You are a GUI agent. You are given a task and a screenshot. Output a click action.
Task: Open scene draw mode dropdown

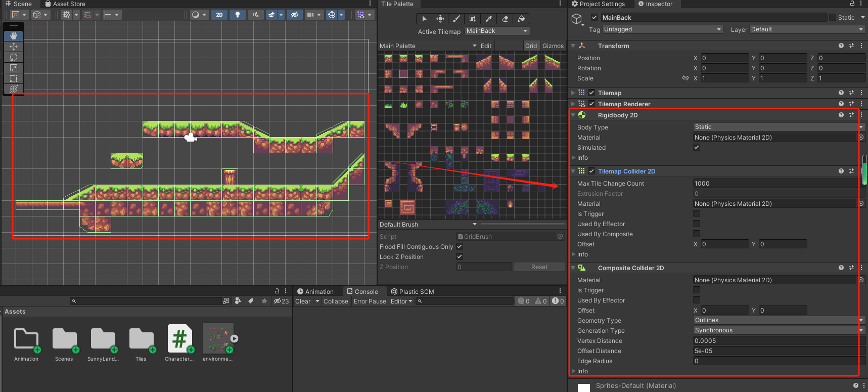point(199,15)
